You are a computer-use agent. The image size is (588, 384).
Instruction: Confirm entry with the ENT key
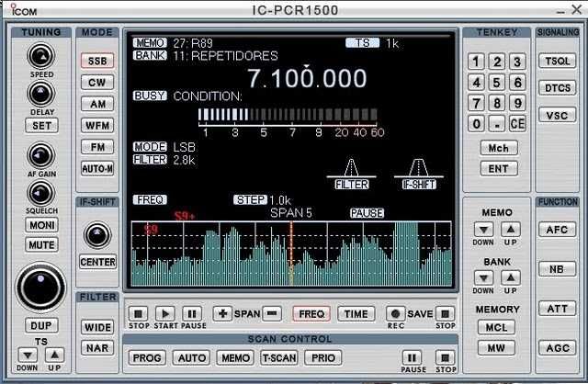[499, 169]
